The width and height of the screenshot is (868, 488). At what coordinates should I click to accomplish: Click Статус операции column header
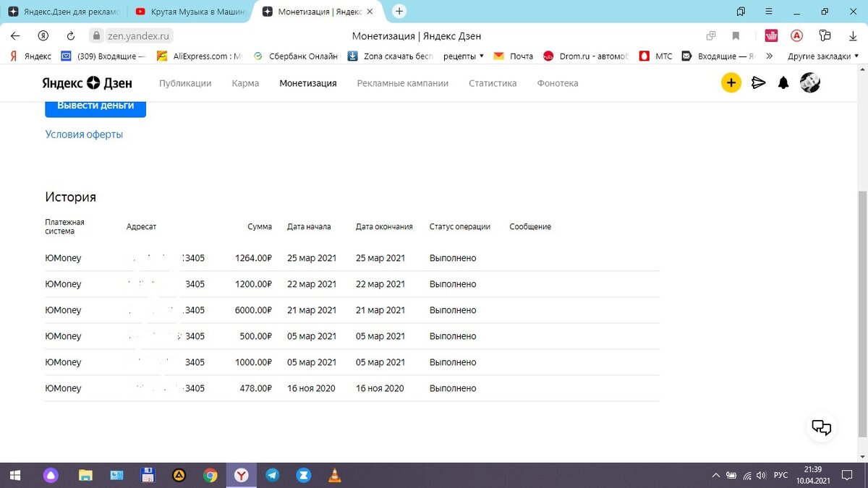[x=460, y=227]
